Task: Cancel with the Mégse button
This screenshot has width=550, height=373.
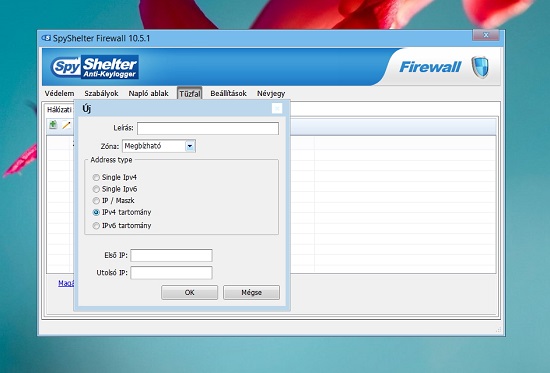Action: (x=251, y=292)
